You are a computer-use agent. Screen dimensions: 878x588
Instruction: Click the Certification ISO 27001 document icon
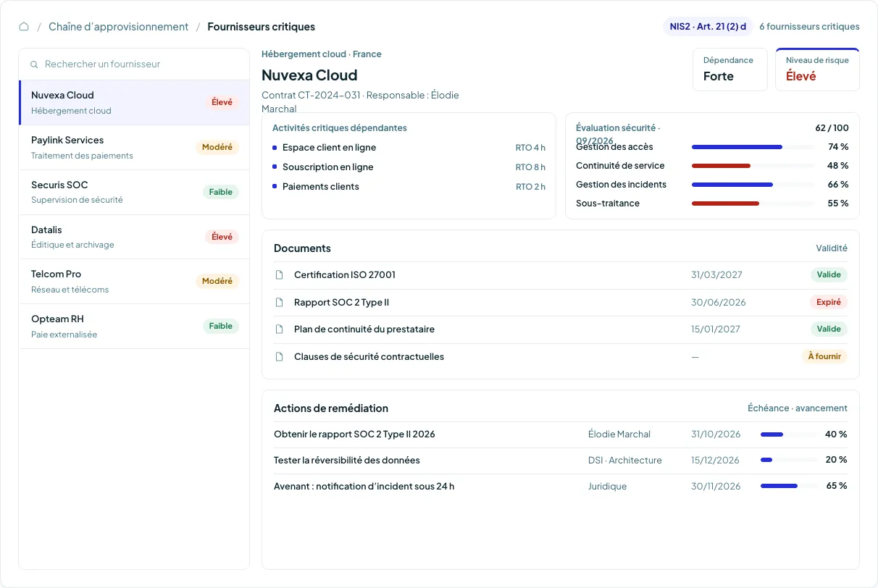[280, 275]
